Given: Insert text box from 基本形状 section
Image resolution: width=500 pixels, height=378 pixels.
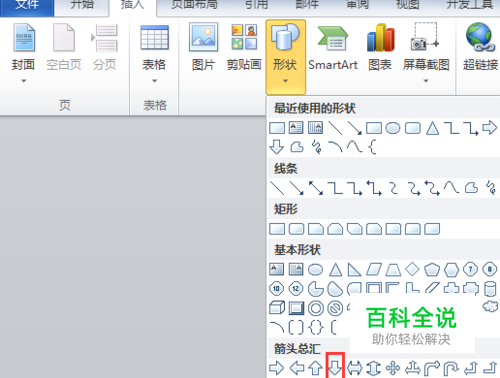Looking at the screenshot, I should (277, 269).
